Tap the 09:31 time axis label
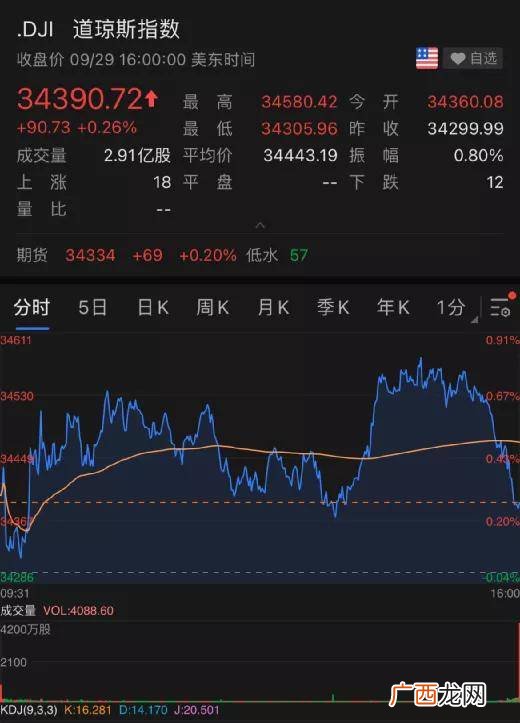This screenshot has height=723, width=520. click(15, 593)
